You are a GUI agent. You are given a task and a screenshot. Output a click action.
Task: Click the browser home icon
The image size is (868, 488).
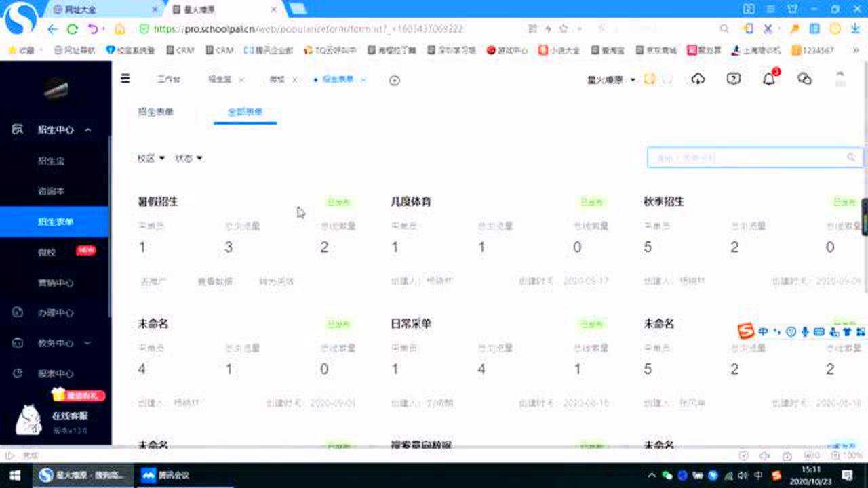tap(120, 29)
